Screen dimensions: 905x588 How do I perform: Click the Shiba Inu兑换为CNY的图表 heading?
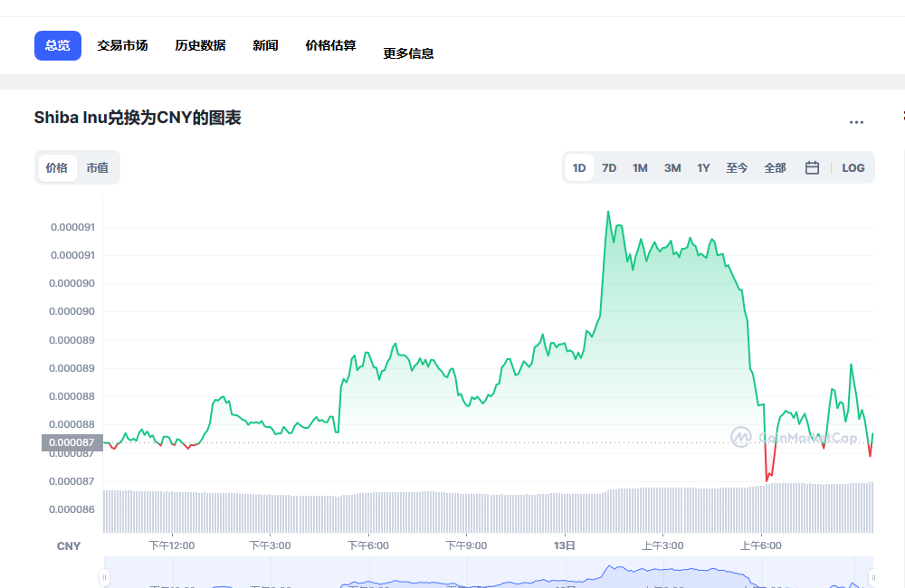(x=138, y=118)
